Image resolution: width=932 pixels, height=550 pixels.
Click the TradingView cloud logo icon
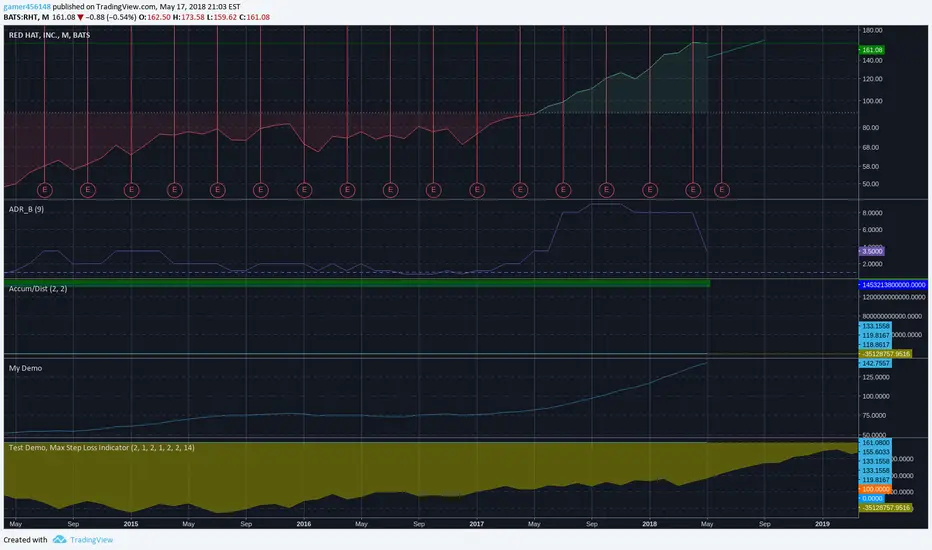click(59, 540)
